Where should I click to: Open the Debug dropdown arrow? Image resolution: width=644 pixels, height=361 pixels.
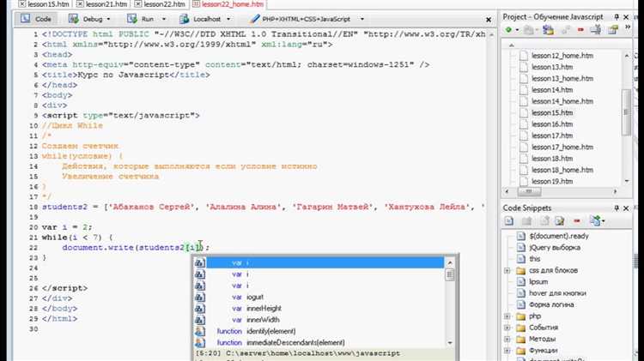(108, 19)
